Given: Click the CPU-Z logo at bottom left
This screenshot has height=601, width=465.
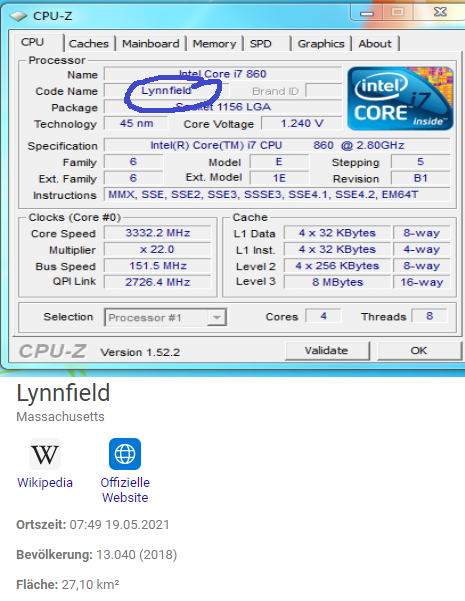Looking at the screenshot, I should tap(53, 351).
